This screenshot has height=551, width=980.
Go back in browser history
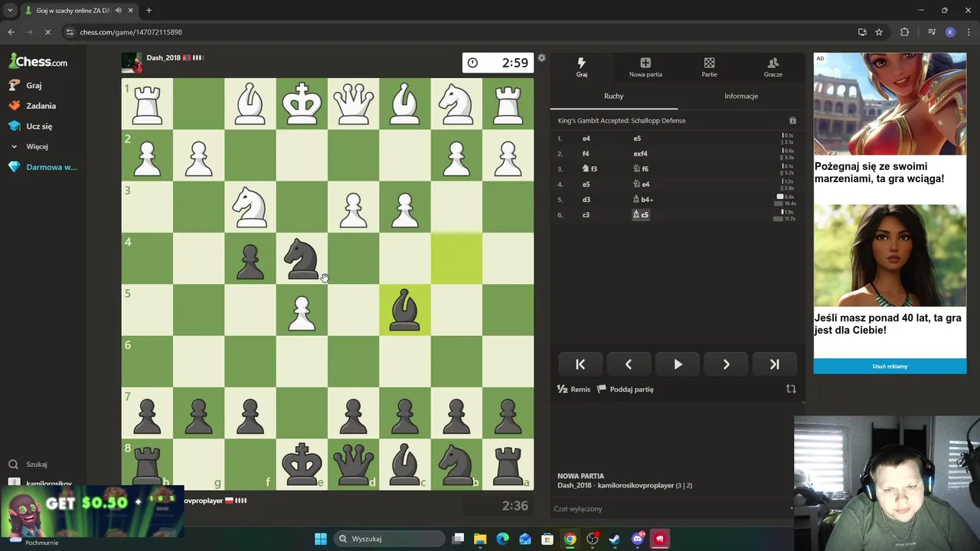11,32
